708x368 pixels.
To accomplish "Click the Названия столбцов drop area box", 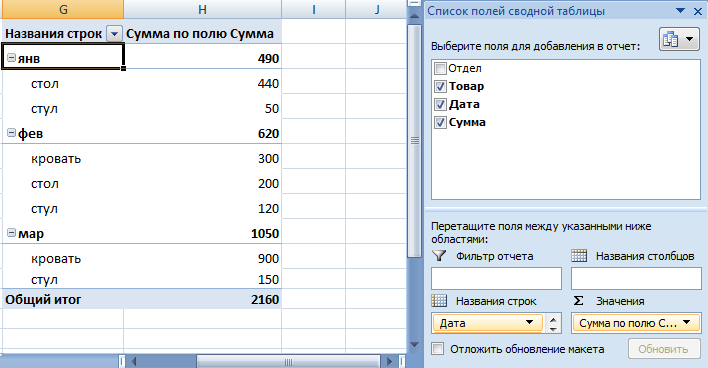I will 636,278.
